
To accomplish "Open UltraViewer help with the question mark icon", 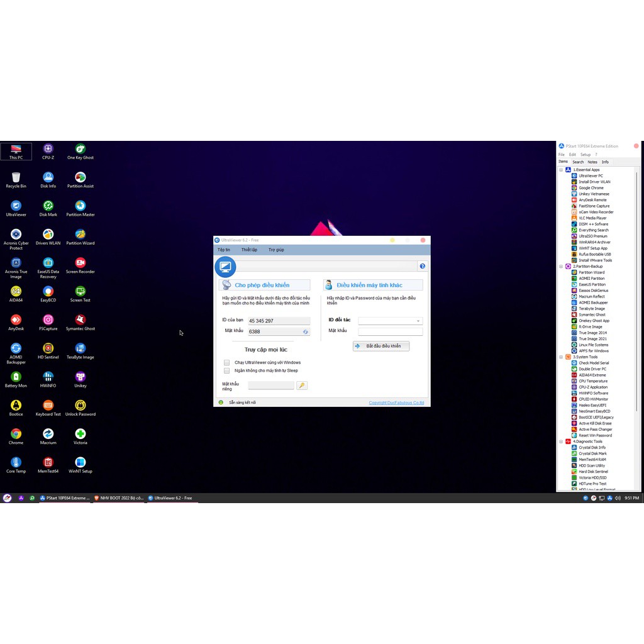I will 422,266.
